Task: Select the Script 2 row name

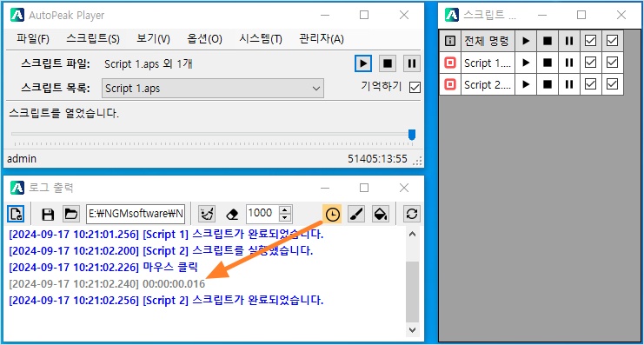Action: [488, 84]
